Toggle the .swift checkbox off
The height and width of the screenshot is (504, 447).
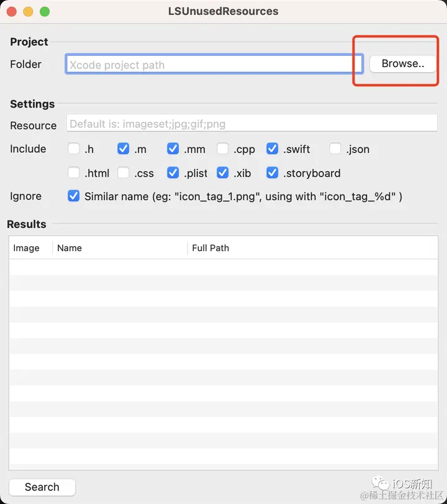point(273,149)
